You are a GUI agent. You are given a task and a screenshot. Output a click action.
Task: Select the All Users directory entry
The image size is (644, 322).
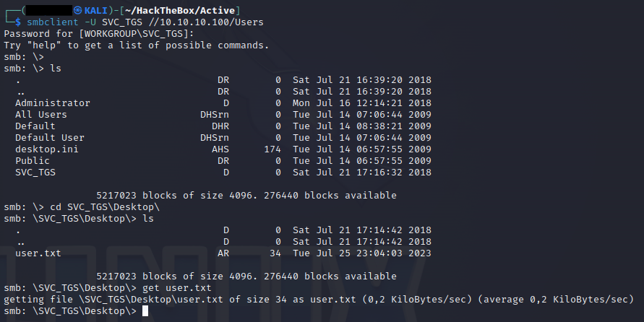point(41,115)
